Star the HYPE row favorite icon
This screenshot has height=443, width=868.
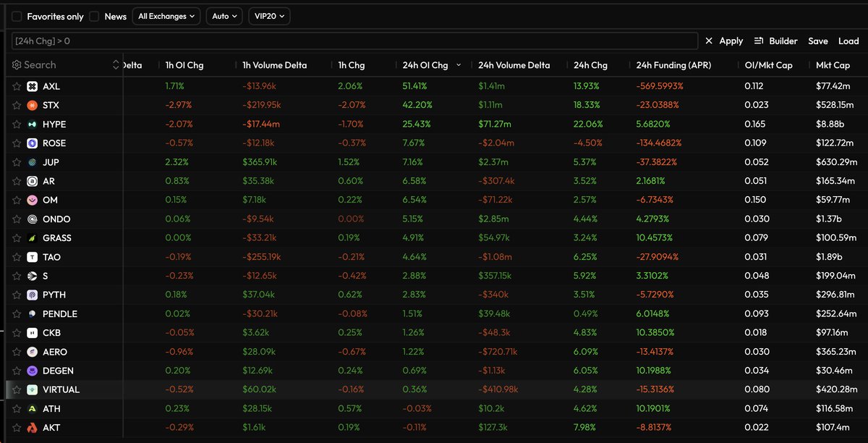(17, 125)
